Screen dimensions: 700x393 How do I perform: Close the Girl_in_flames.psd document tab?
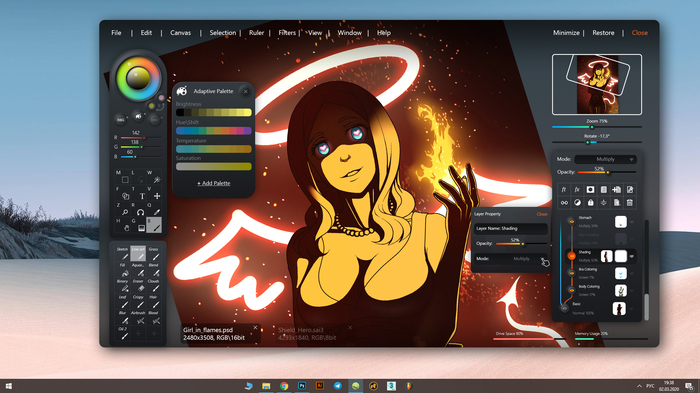[255, 327]
